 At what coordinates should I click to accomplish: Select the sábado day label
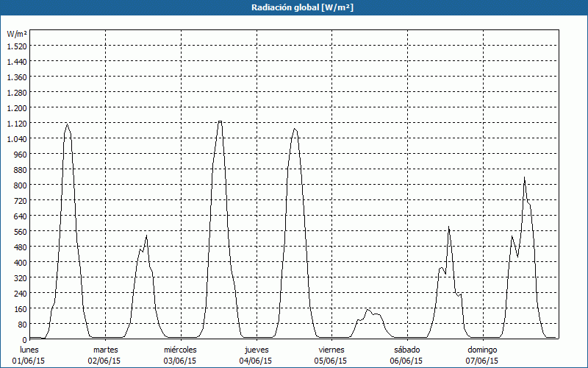pyautogui.click(x=406, y=350)
